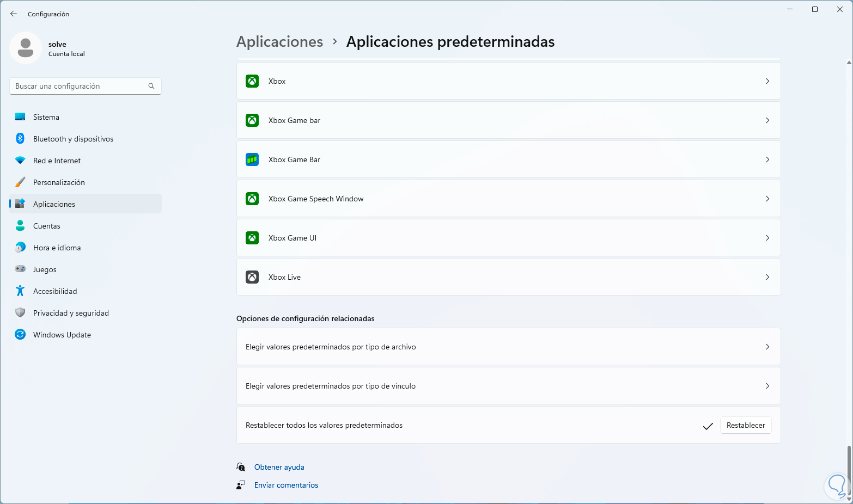Click the search magnifier icon
Image resolution: width=853 pixels, height=504 pixels.
[x=151, y=86]
